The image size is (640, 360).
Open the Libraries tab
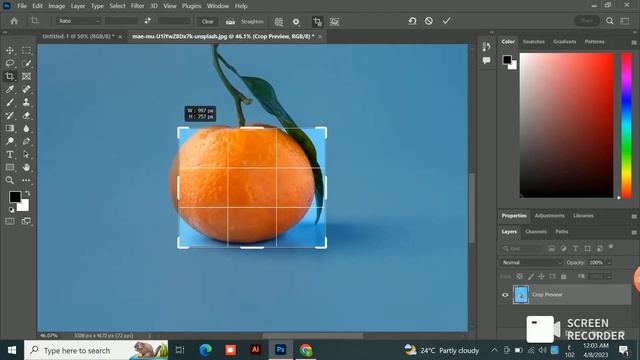(583, 216)
